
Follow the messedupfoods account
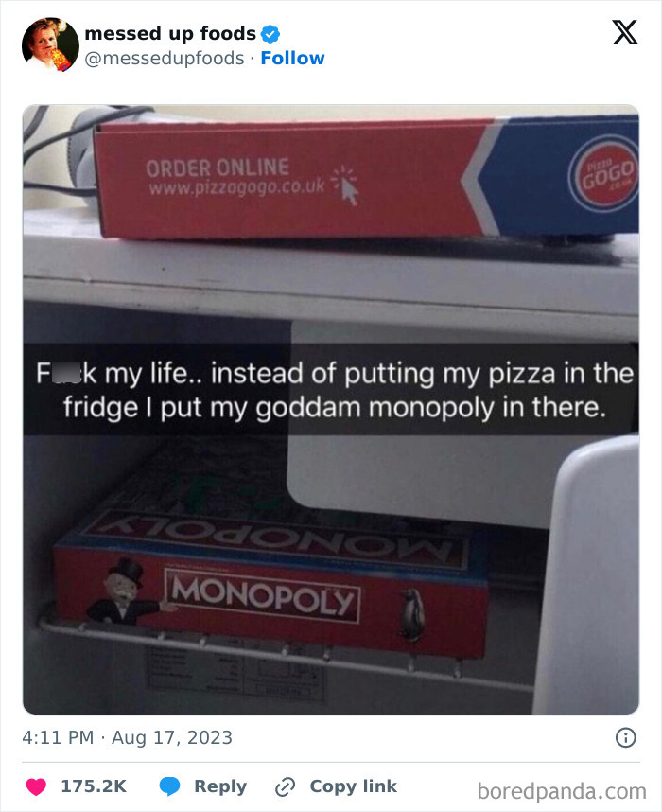[x=292, y=58]
